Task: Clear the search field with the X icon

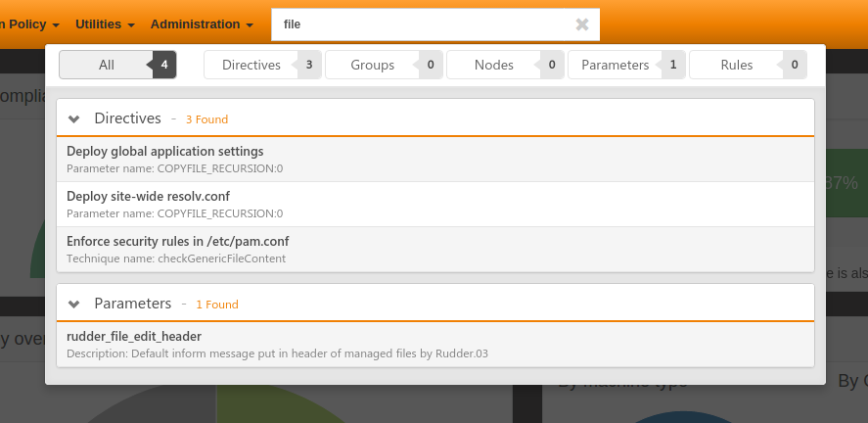Action: tap(582, 24)
